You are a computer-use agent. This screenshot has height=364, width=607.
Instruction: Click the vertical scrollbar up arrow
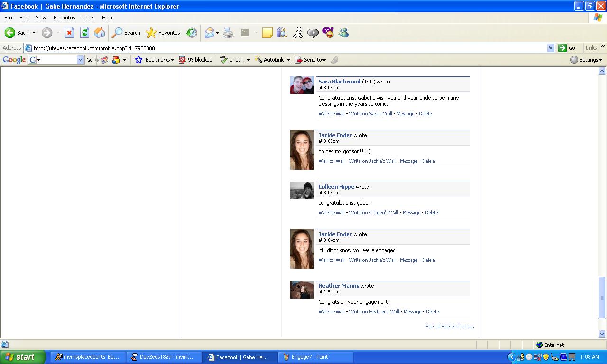click(x=602, y=71)
